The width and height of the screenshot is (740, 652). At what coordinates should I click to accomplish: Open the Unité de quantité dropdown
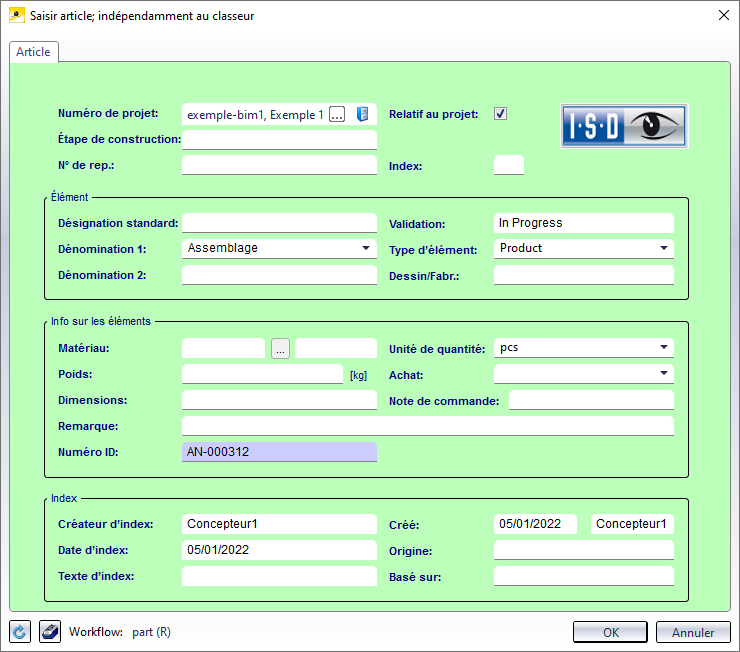pos(664,348)
